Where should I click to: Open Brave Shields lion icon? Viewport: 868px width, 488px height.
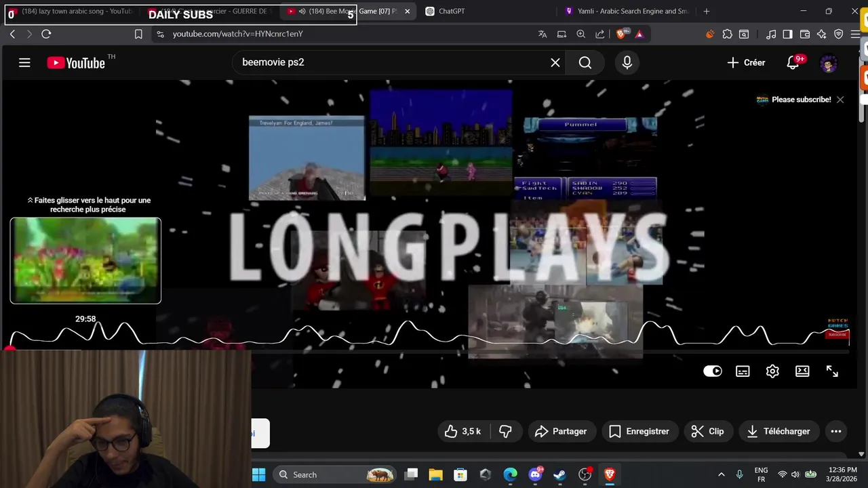tap(621, 34)
